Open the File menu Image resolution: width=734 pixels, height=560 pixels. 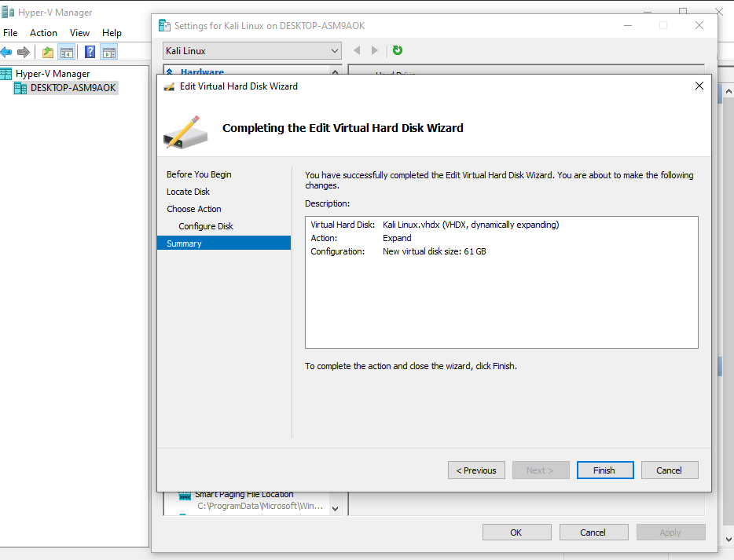10,33
